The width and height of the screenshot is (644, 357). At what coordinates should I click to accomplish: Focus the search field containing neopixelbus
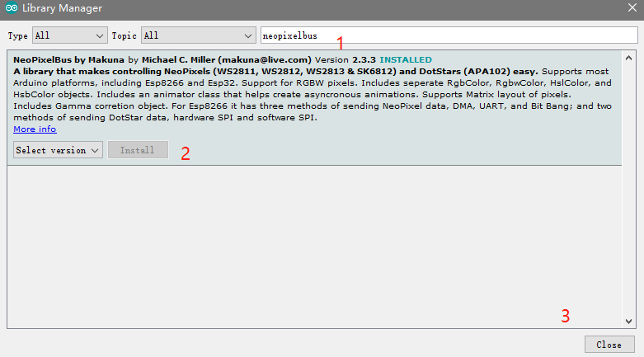pyautogui.click(x=449, y=36)
